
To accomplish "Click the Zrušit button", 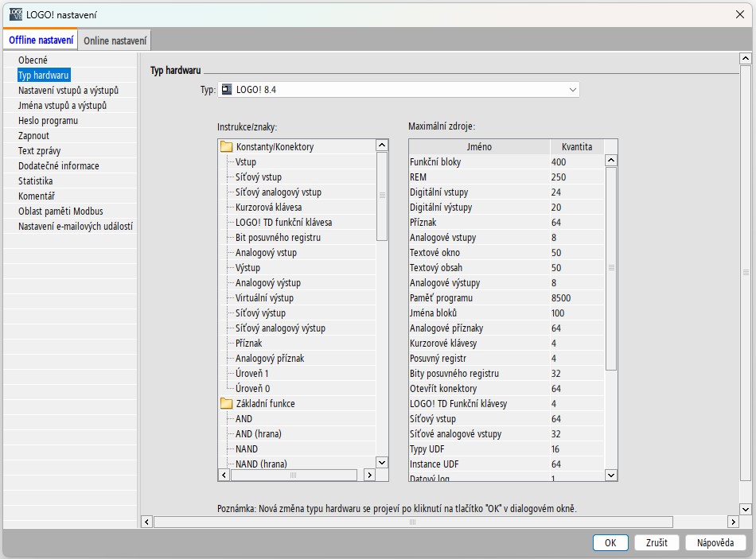I will tap(657, 542).
